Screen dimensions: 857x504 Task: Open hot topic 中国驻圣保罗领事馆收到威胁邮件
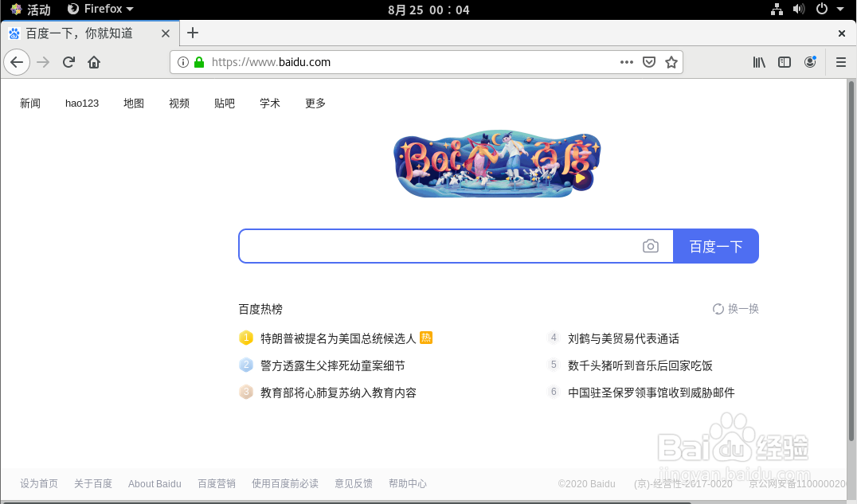651,393
